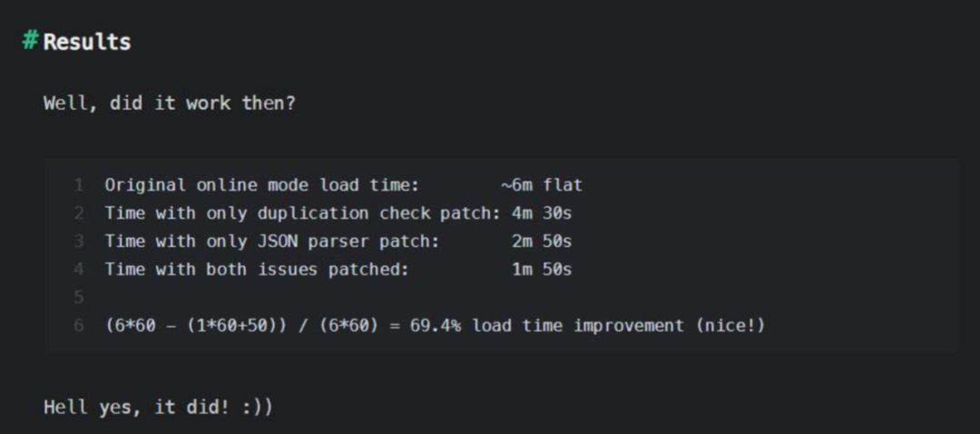Click the Results heading
The width and height of the screenshot is (980, 434).
coord(87,42)
